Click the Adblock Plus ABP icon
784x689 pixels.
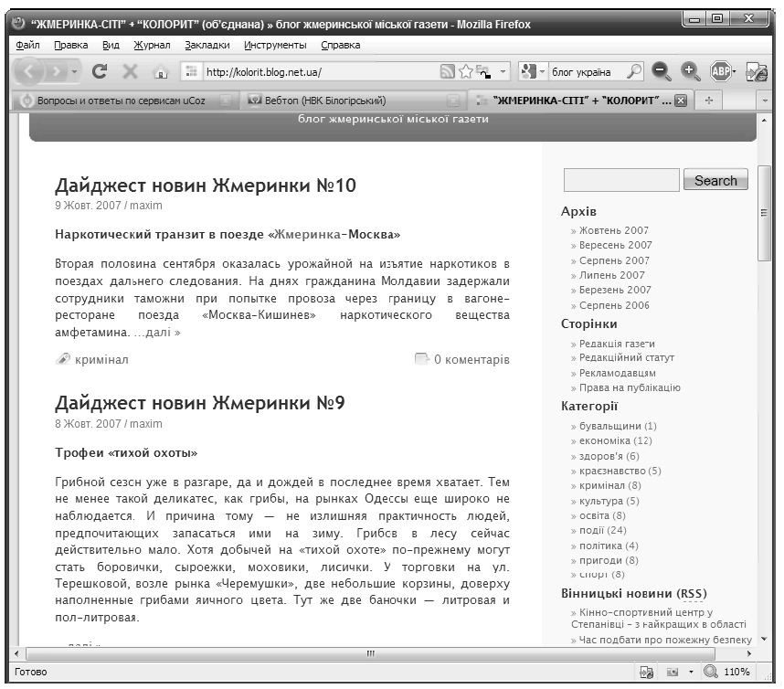[720, 72]
